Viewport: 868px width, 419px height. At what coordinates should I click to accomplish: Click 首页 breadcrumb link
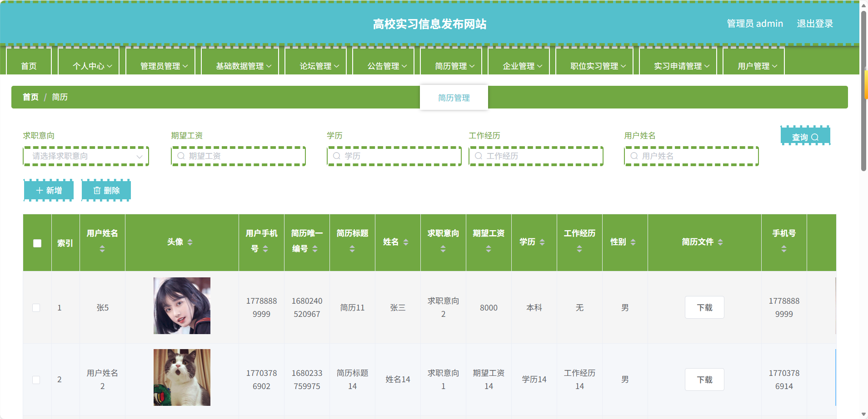click(x=30, y=97)
